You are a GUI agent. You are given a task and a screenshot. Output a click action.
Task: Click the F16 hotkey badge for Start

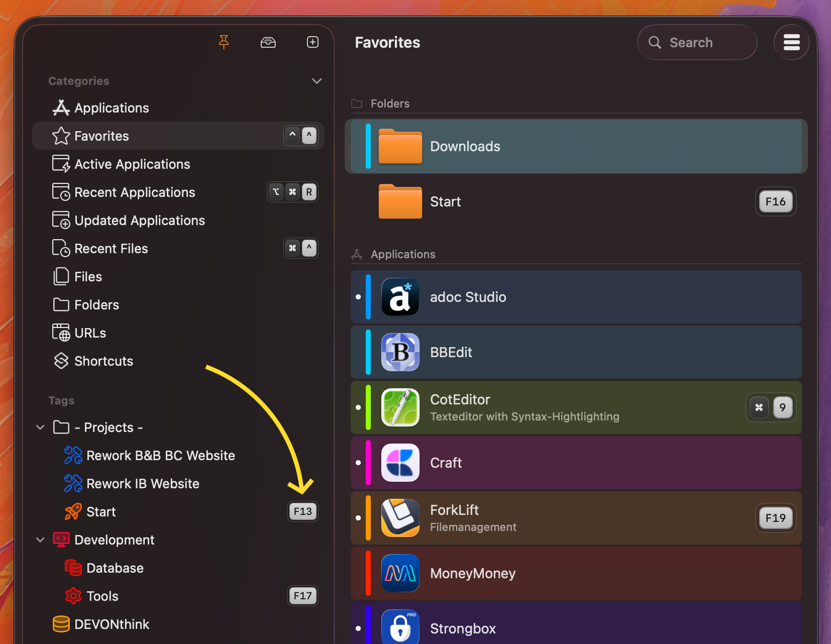(x=775, y=201)
